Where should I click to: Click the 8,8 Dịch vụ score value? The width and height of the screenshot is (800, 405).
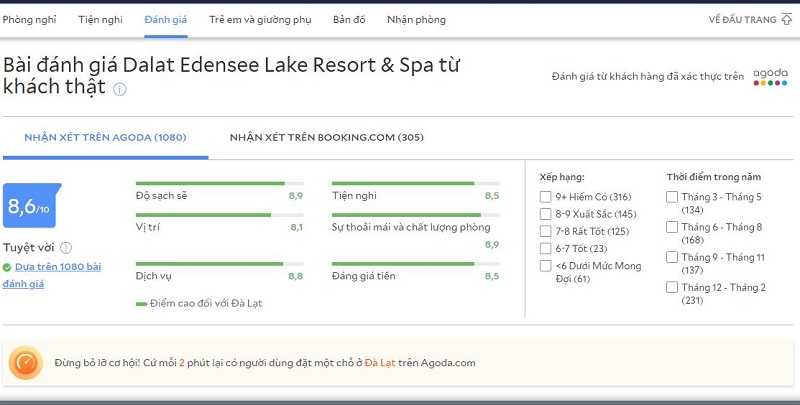coord(296,276)
